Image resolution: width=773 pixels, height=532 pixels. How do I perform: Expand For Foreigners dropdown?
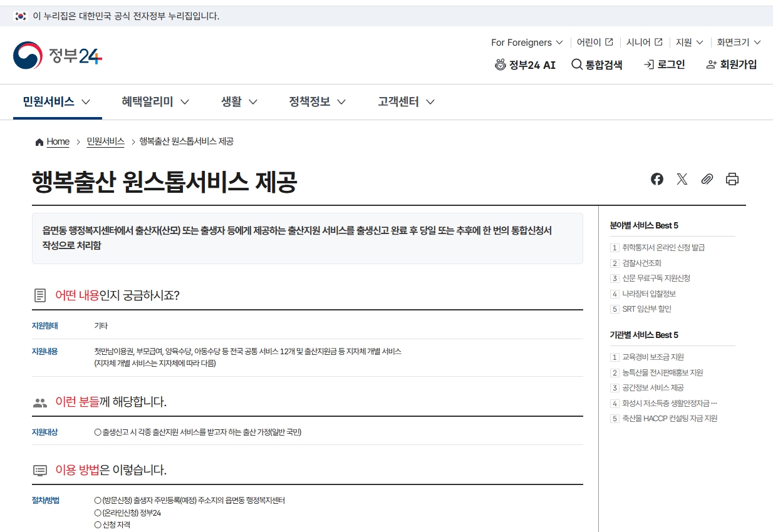point(527,43)
